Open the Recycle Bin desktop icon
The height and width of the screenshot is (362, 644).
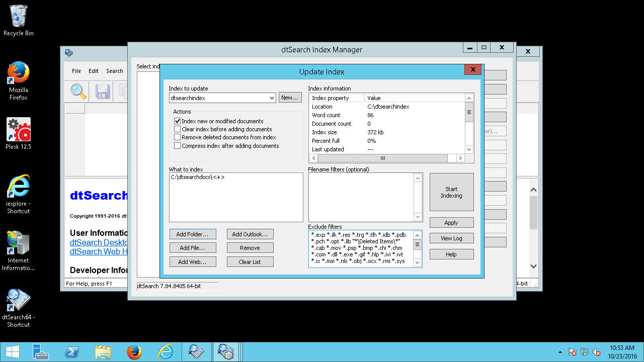pos(19,21)
